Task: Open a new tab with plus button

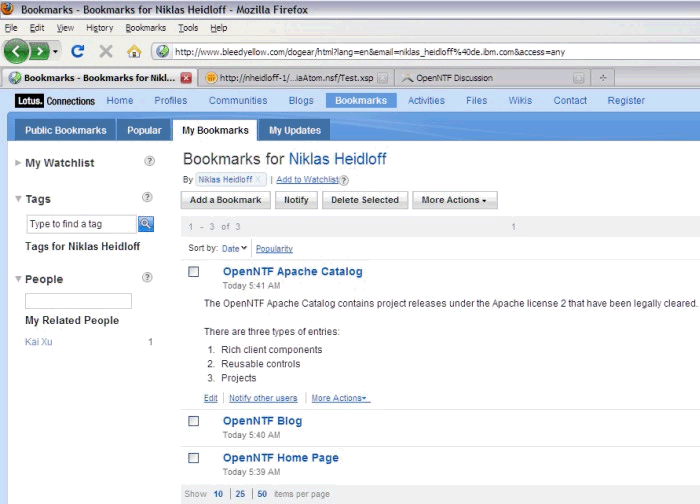Action: click(603, 78)
